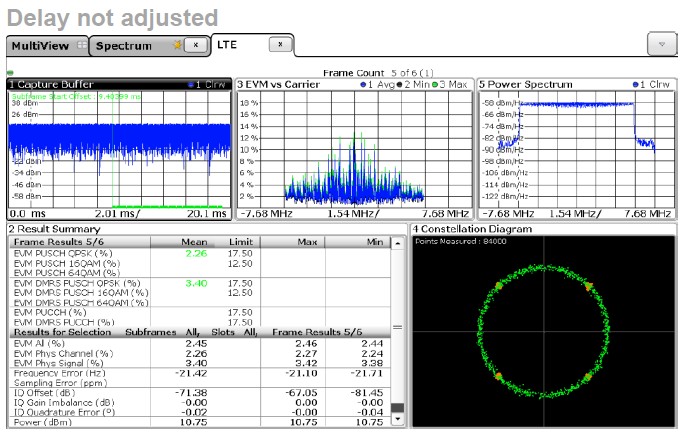Click the 3 Max trace indicator dot
Screen dimensions: 683x435
click(x=433, y=84)
